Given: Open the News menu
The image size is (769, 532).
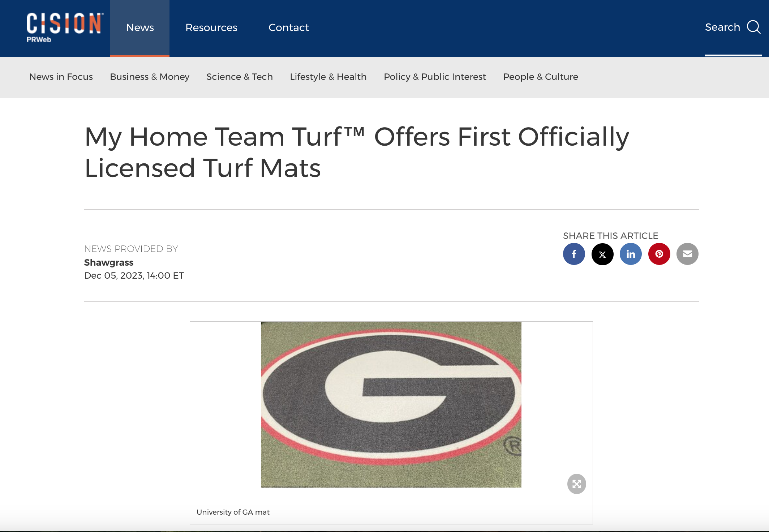Looking at the screenshot, I should pos(140,27).
